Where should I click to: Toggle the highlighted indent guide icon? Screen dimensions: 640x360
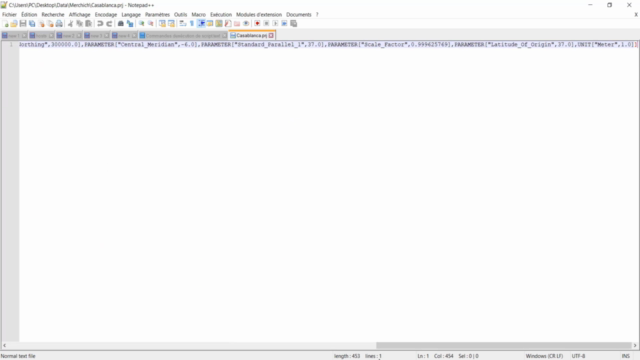pos(201,24)
